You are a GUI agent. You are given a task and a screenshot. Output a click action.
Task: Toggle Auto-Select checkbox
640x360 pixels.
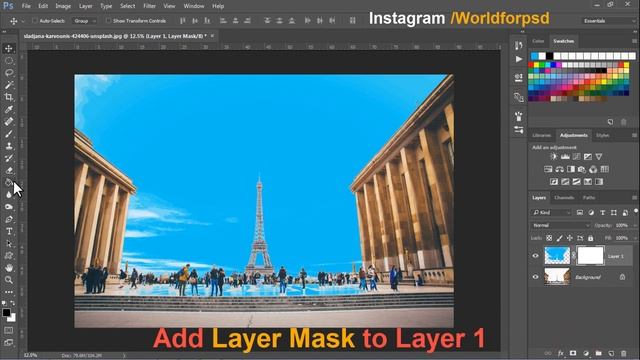35,21
